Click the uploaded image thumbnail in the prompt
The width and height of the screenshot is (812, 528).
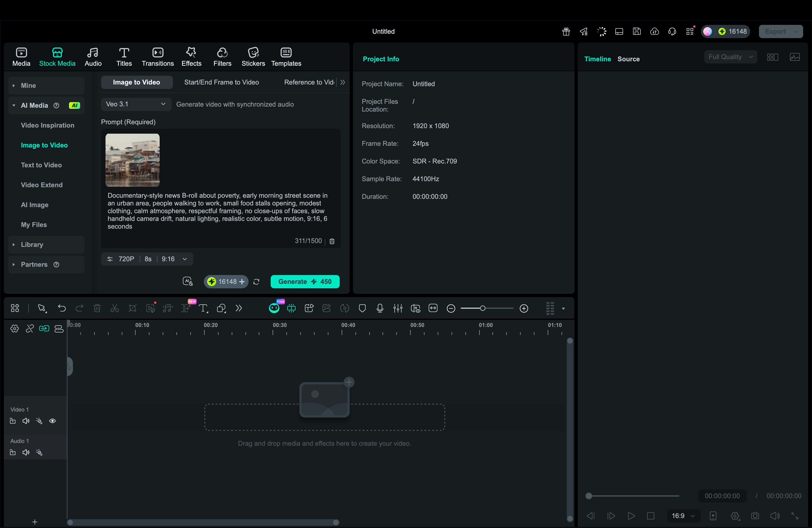click(132, 160)
